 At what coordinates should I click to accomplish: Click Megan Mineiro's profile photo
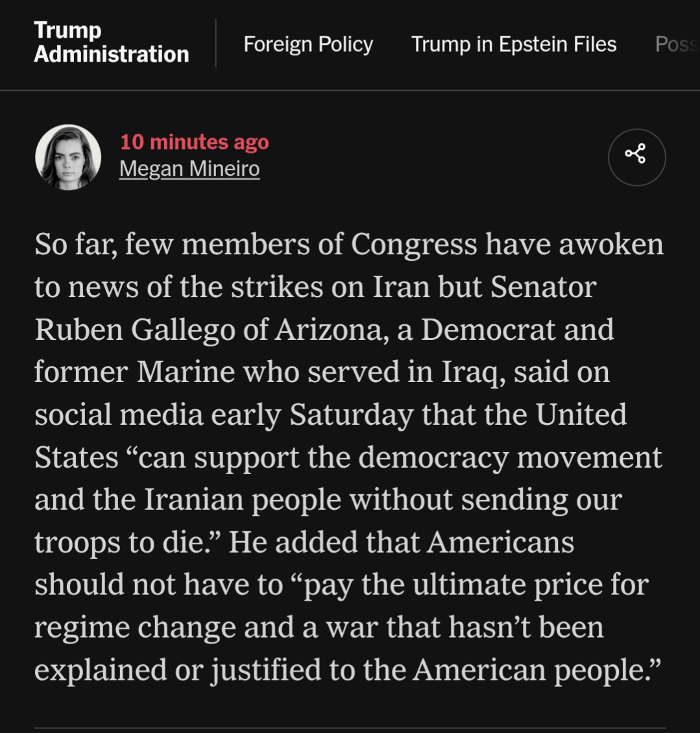click(x=67, y=157)
